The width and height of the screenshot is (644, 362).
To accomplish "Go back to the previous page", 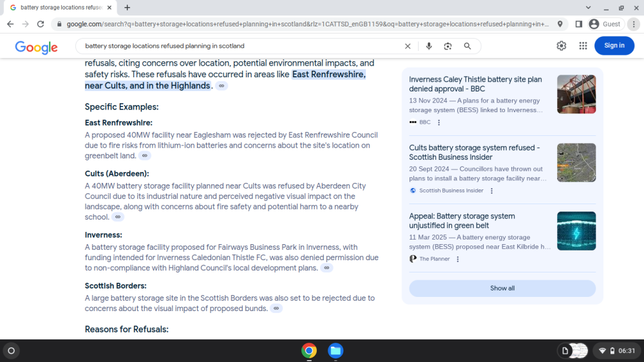I will 10,24.
